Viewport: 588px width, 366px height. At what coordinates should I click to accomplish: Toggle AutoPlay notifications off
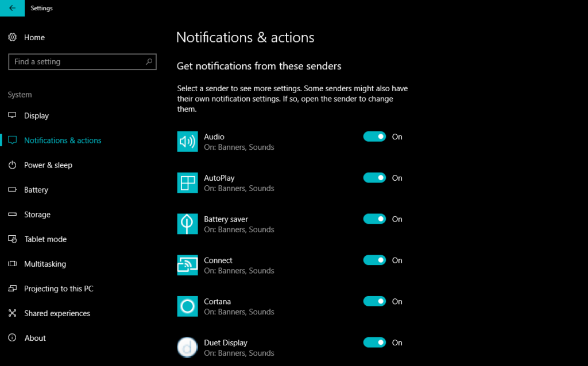coord(374,178)
